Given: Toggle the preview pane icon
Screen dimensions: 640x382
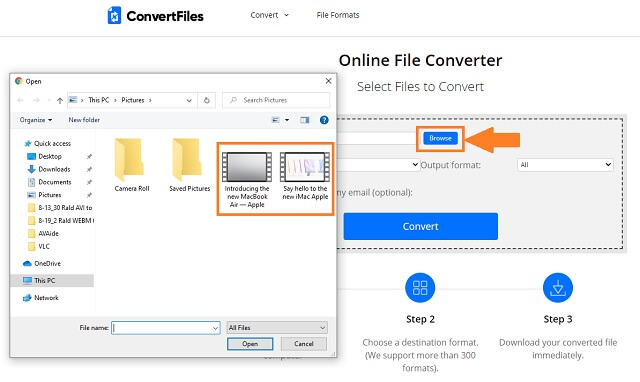Looking at the screenshot, I should coord(304,120).
